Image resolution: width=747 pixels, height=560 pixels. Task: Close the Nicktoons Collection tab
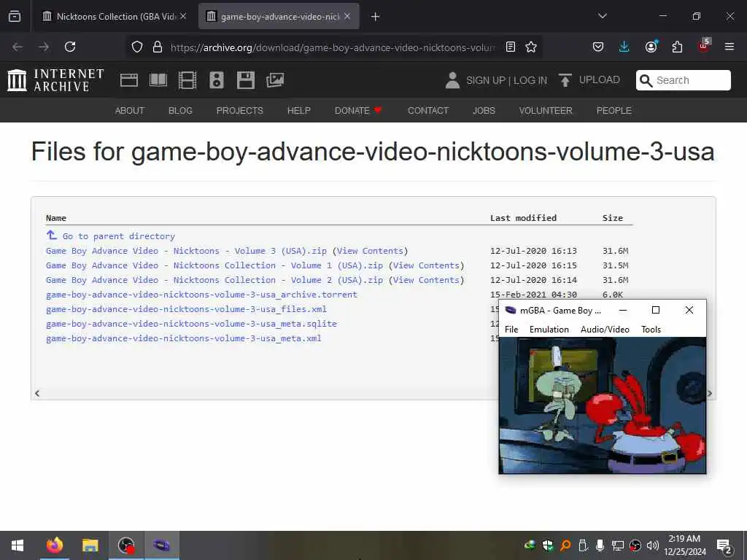(x=183, y=16)
